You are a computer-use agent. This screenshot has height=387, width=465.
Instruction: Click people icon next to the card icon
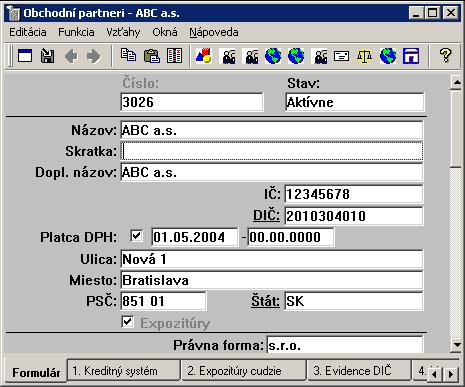click(x=320, y=56)
